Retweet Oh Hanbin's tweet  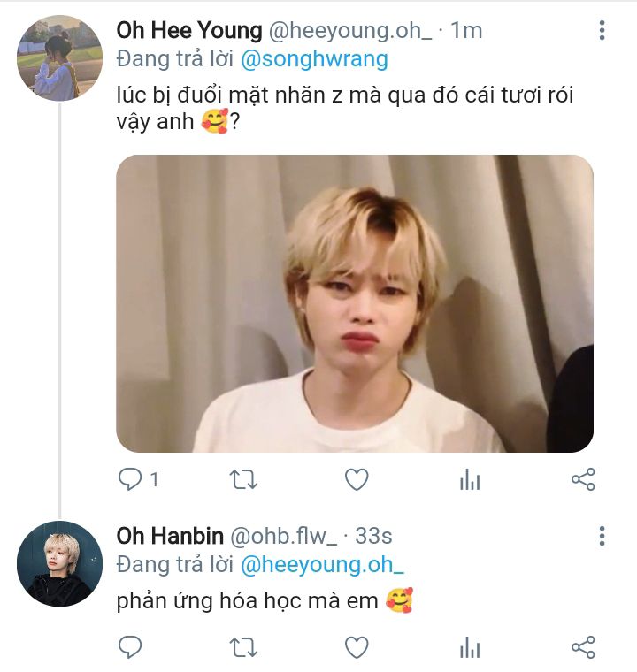[243, 647]
